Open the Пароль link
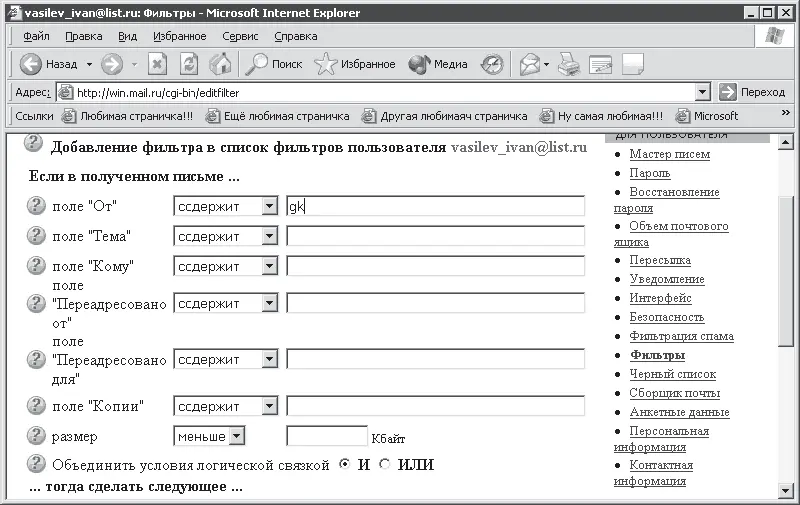The image size is (800, 505). [x=649, y=173]
